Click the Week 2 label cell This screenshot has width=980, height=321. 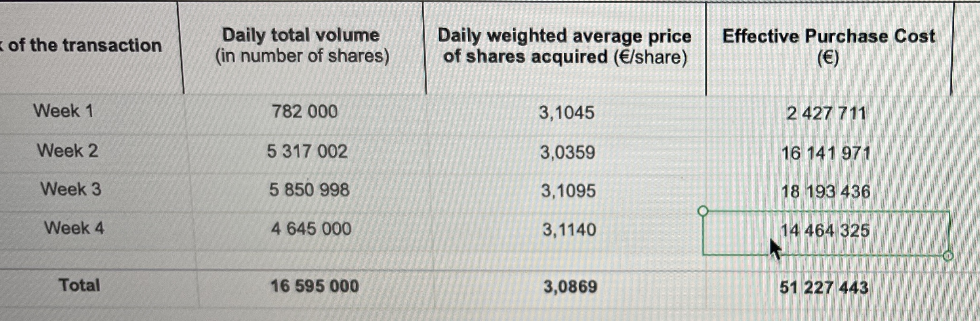click(67, 151)
